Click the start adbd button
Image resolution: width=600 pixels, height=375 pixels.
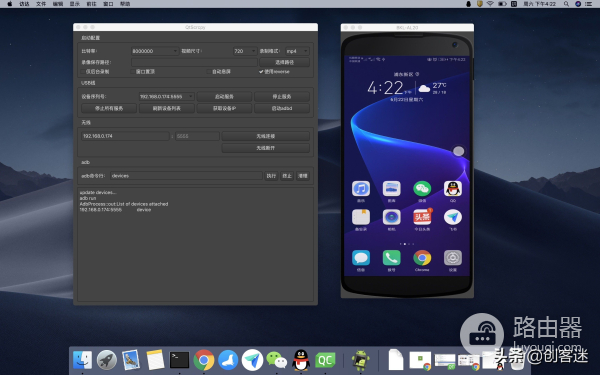click(282, 108)
